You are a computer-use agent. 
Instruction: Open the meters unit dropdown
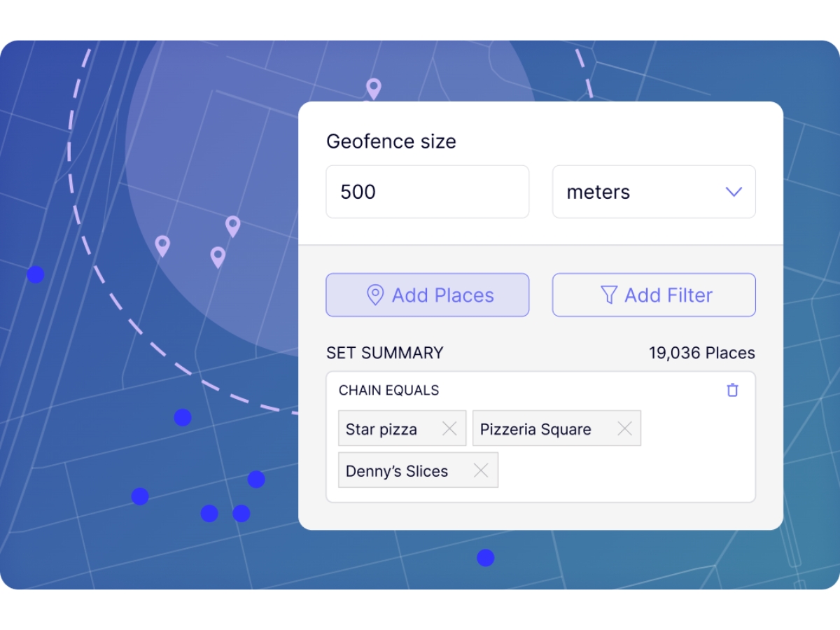(x=654, y=192)
